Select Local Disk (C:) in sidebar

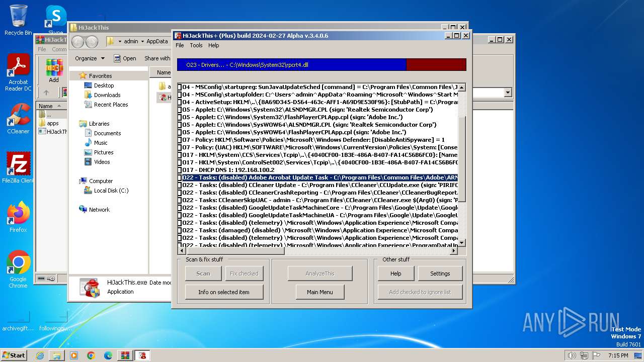point(111,191)
